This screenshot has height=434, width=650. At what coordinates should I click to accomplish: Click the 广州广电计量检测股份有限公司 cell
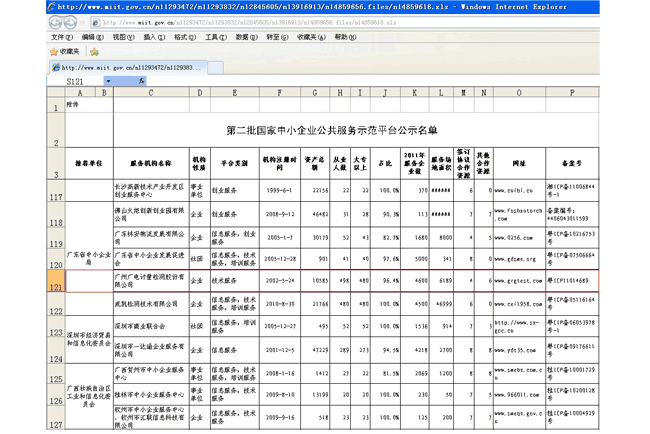click(x=151, y=281)
